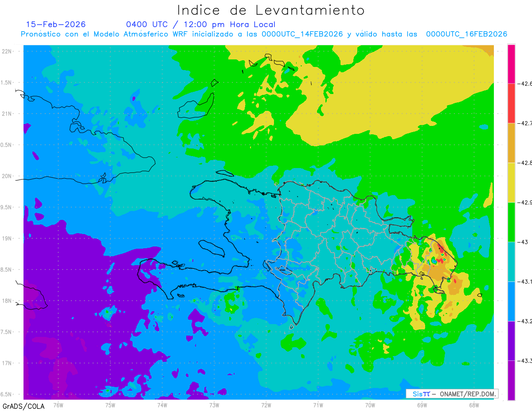The width and height of the screenshot is (532, 411).
Task: Click the '-43.2' color bar value
Action: pyautogui.click(x=524, y=321)
